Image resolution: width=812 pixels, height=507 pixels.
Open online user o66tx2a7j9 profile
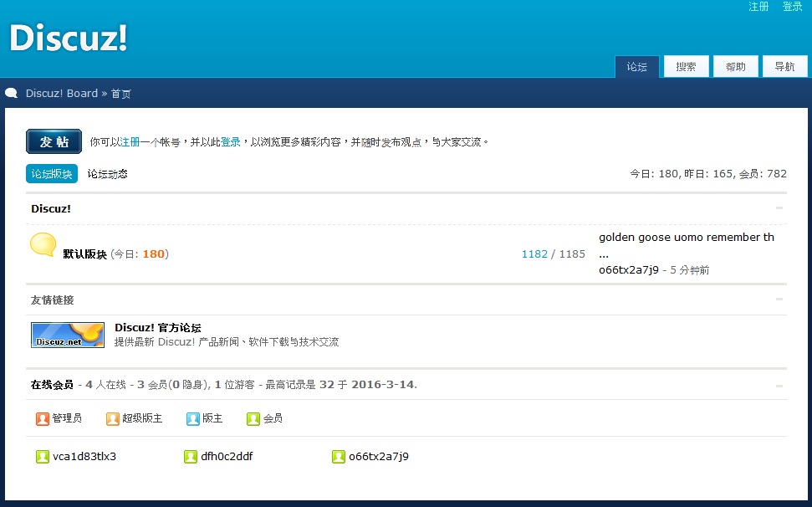click(x=379, y=456)
